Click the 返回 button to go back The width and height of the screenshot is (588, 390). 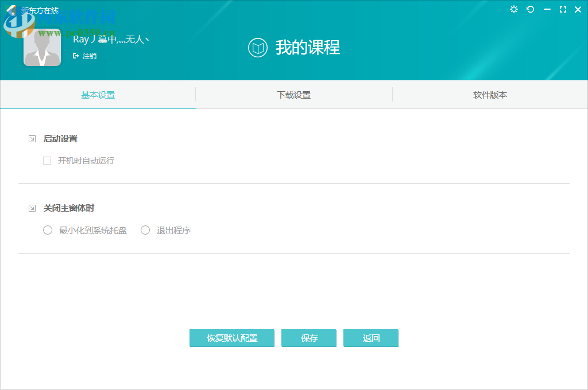point(370,338)
